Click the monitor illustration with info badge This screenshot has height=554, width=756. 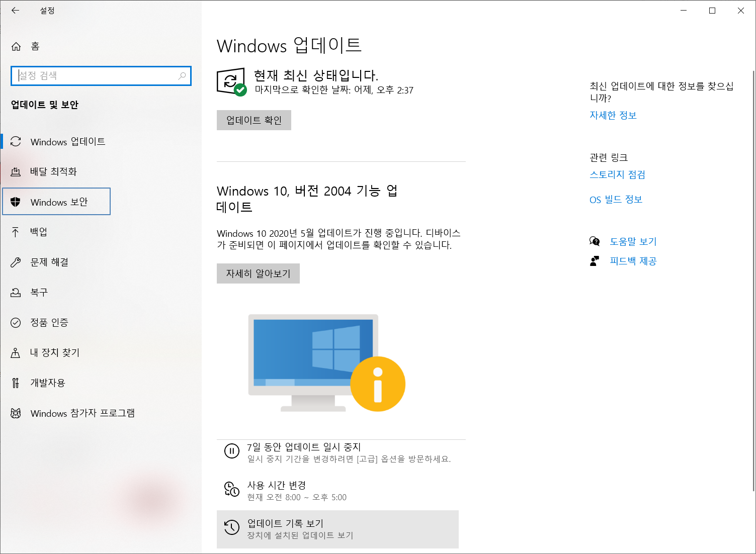327,363
